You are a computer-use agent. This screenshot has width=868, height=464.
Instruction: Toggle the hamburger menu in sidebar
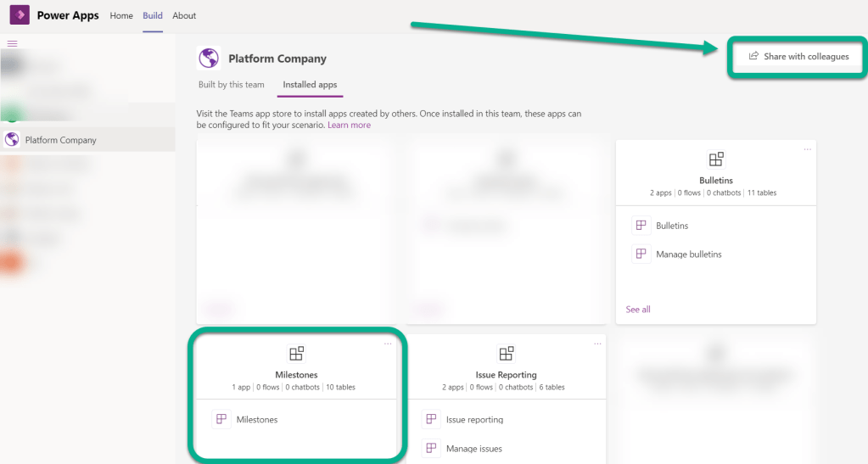13,43
